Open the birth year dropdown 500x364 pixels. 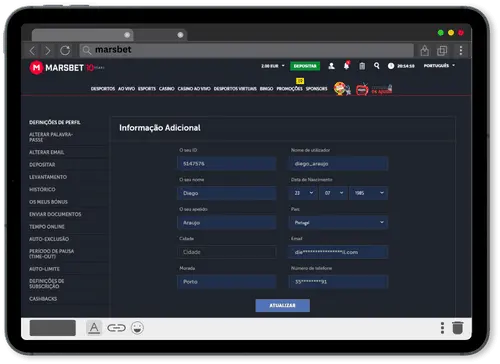(x=369, y=193)
